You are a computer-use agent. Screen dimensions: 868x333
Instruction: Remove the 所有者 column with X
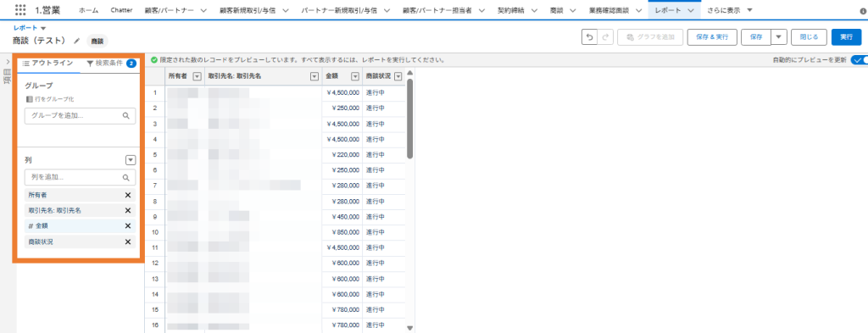128,195
